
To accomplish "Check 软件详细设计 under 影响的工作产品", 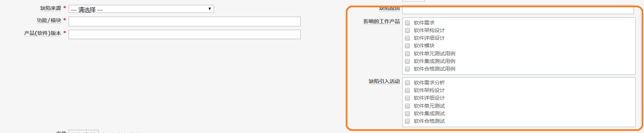I will pos(407,38).
